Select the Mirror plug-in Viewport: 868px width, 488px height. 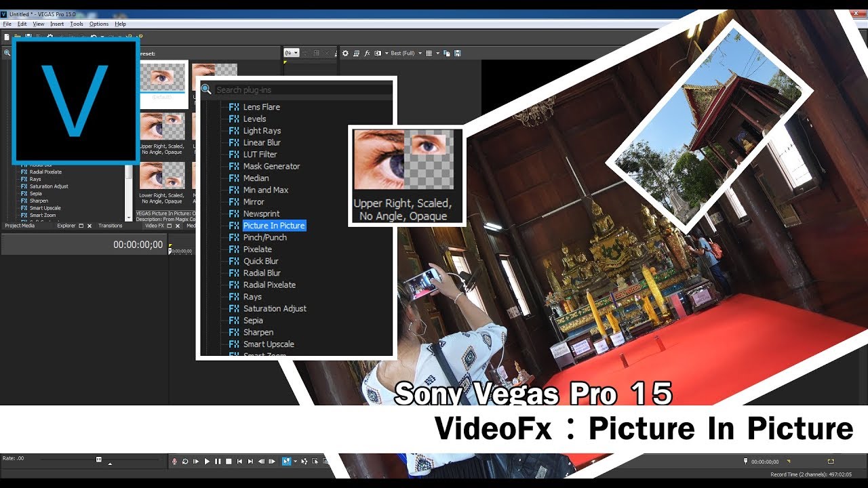coord(254,202)
